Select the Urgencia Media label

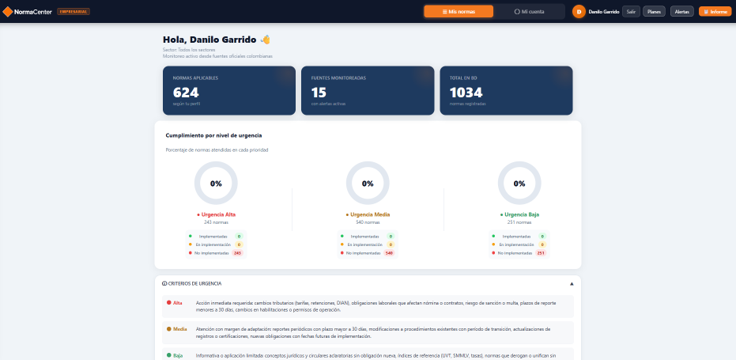[368, 214]
